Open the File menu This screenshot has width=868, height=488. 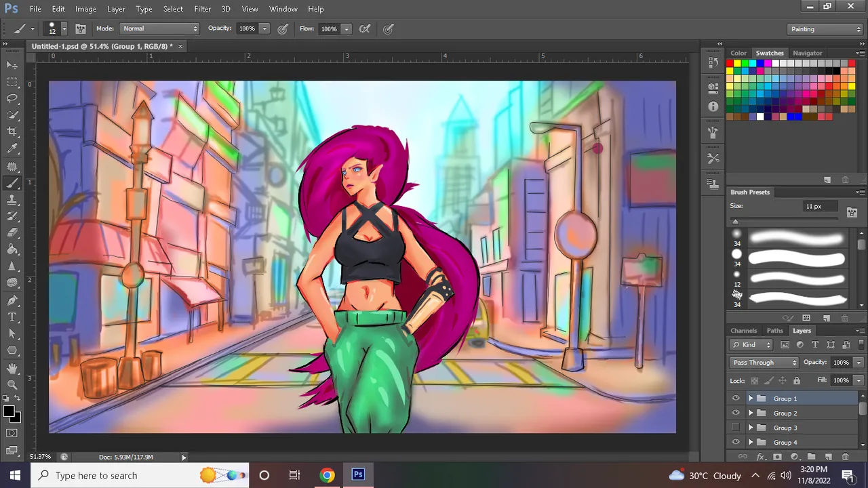pos(35,9)
